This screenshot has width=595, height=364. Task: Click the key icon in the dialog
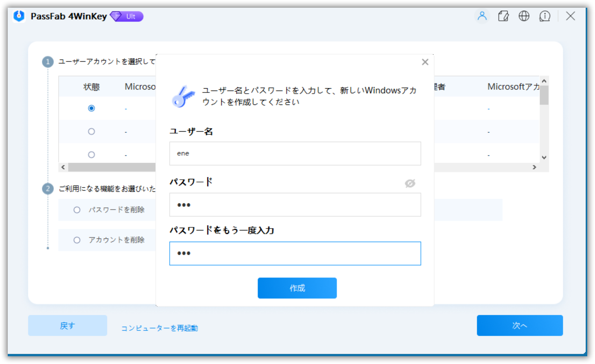click(x=183, y=97)
